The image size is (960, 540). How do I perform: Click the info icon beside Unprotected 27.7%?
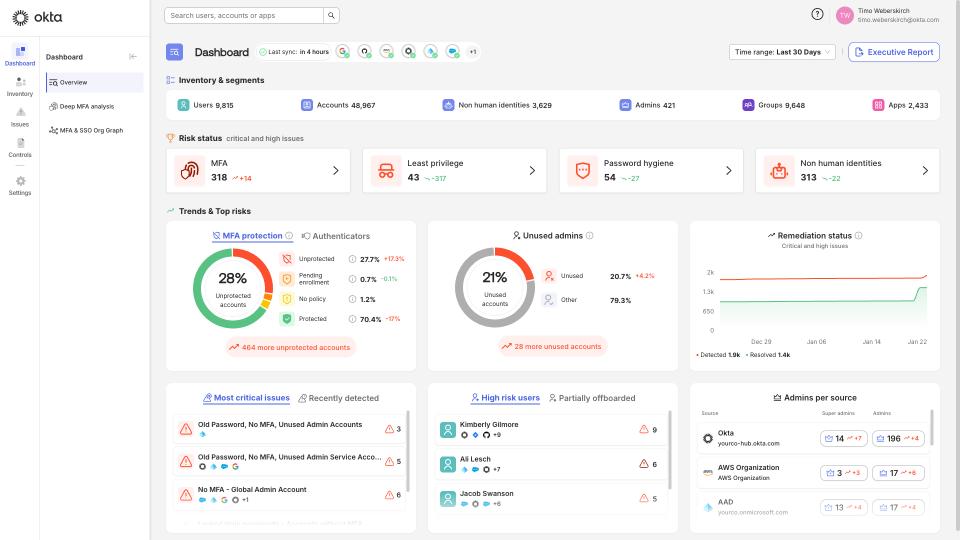[x=352, y=259]
